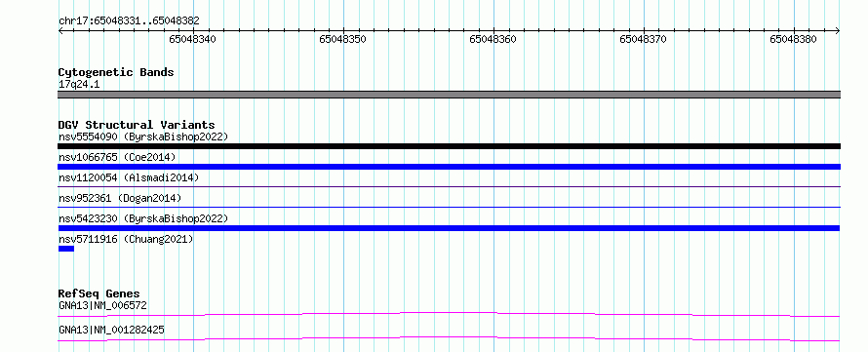Select variant nsv1066765 (Coe2014) label
Image resolution: width=868 pixels, height=352 pixels.
[117, 157]
